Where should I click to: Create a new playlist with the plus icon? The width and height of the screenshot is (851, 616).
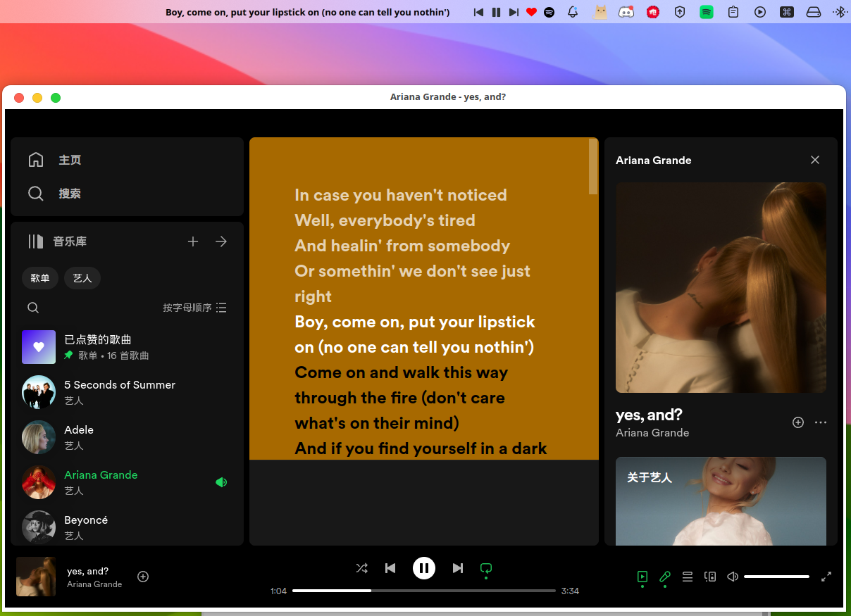(193, 241)
